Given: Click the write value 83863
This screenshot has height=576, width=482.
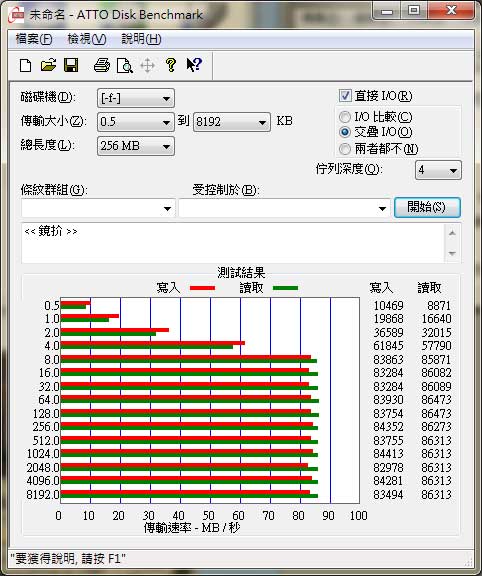Looking at the screenshot, I should click(388, 359).
